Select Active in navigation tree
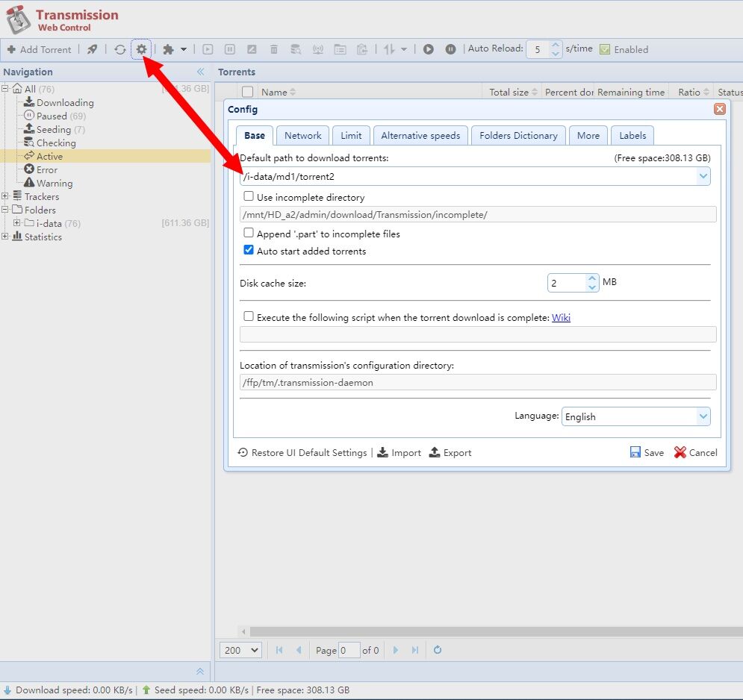 105,156
